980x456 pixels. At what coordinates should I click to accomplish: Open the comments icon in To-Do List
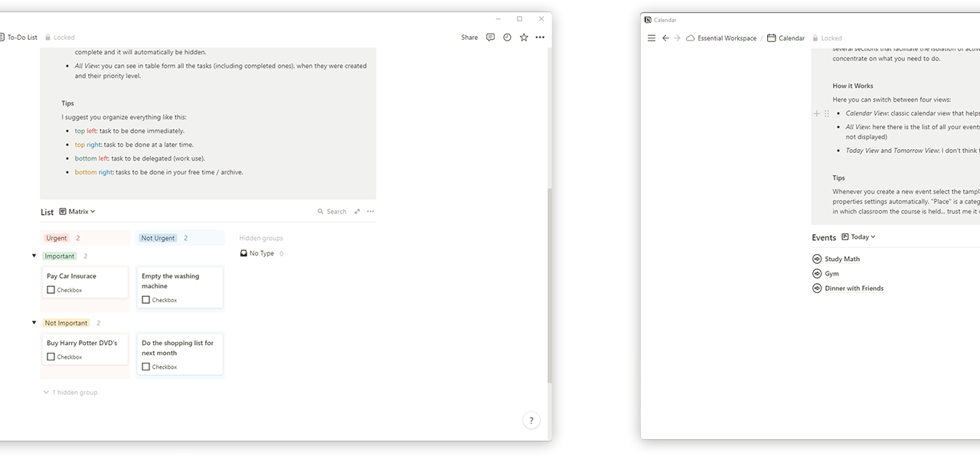click(490, 37)
